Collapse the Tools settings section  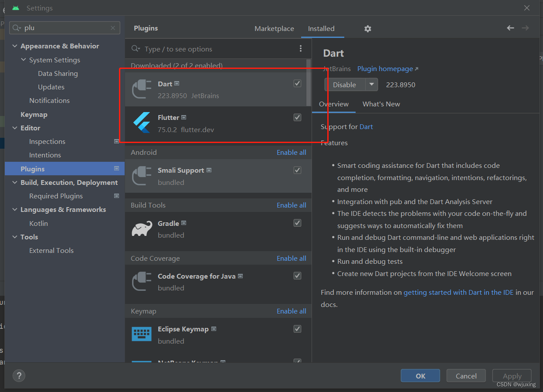click(x=15, y=237)
